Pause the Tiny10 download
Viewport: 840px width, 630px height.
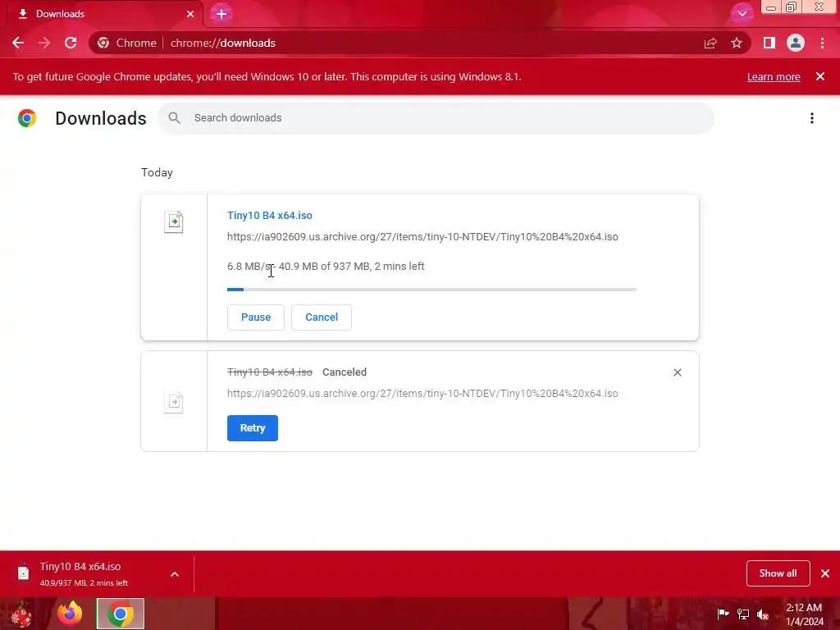(256, 317)
